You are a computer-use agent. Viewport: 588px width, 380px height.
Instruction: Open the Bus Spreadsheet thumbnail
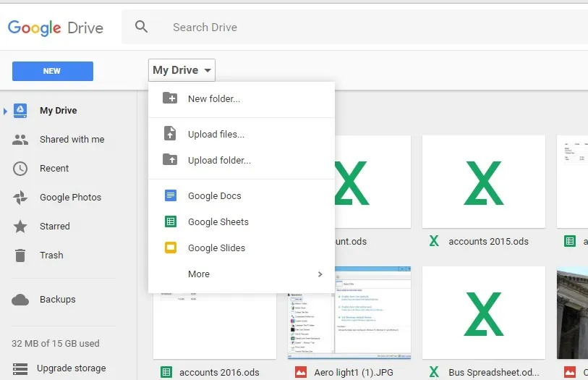484,313
